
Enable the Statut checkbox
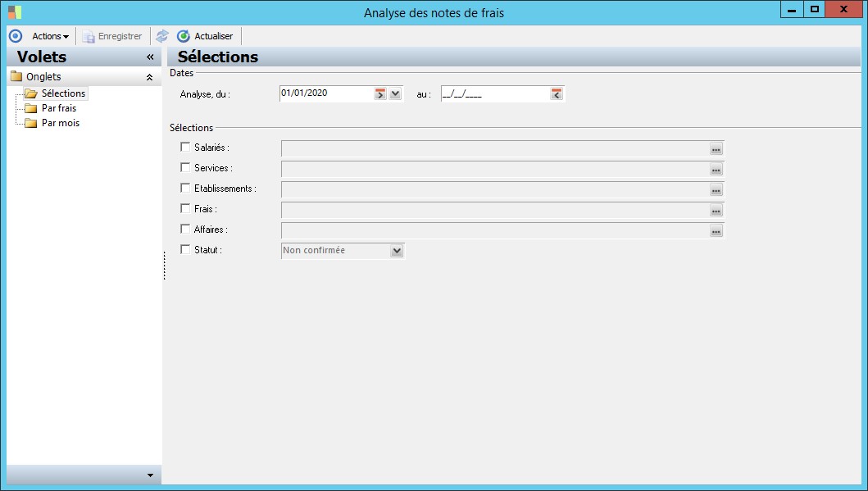click(185, 250)
